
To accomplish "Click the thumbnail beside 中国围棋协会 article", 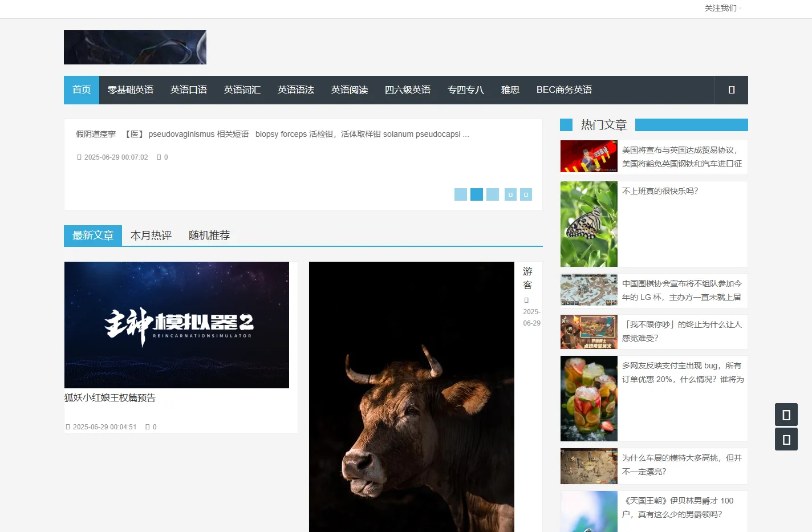I will (x=589, y=290).
